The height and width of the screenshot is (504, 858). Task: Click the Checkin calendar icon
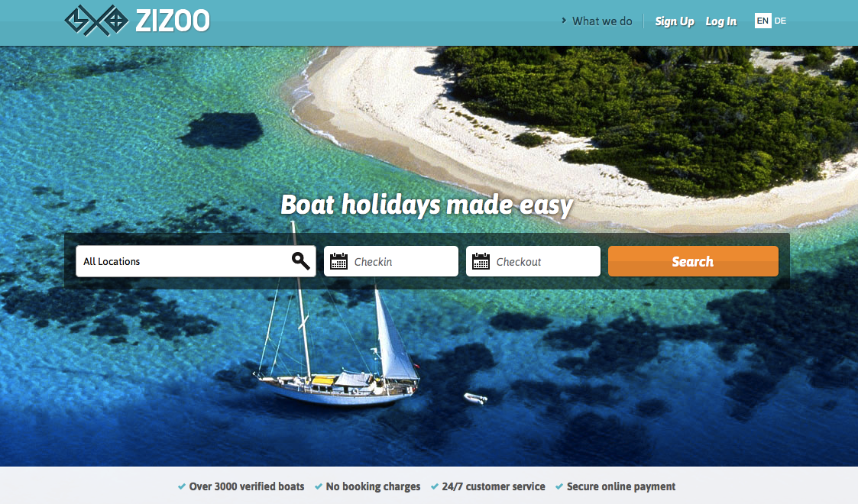pyautogui.click(x=338, y=261)
